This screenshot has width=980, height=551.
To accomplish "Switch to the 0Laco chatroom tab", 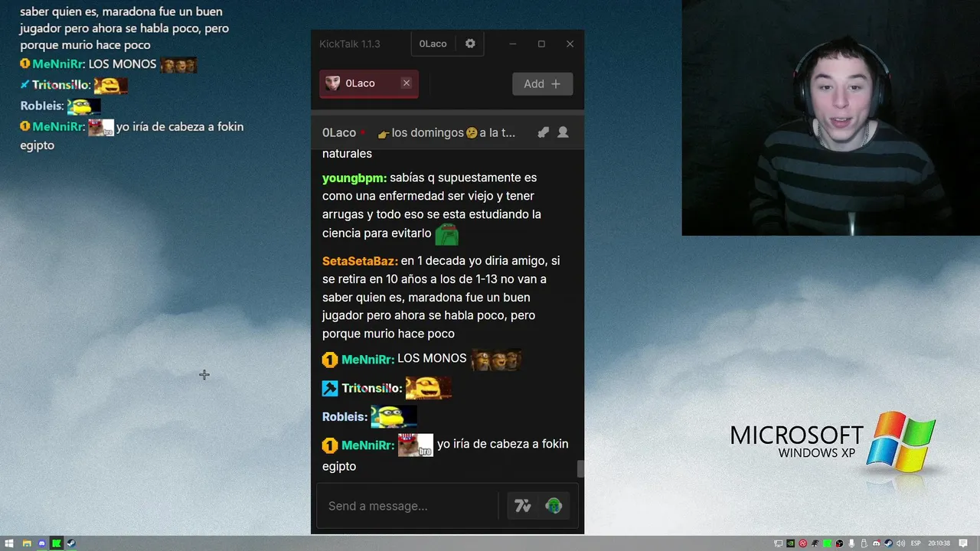I will click(x=368, y=83).
